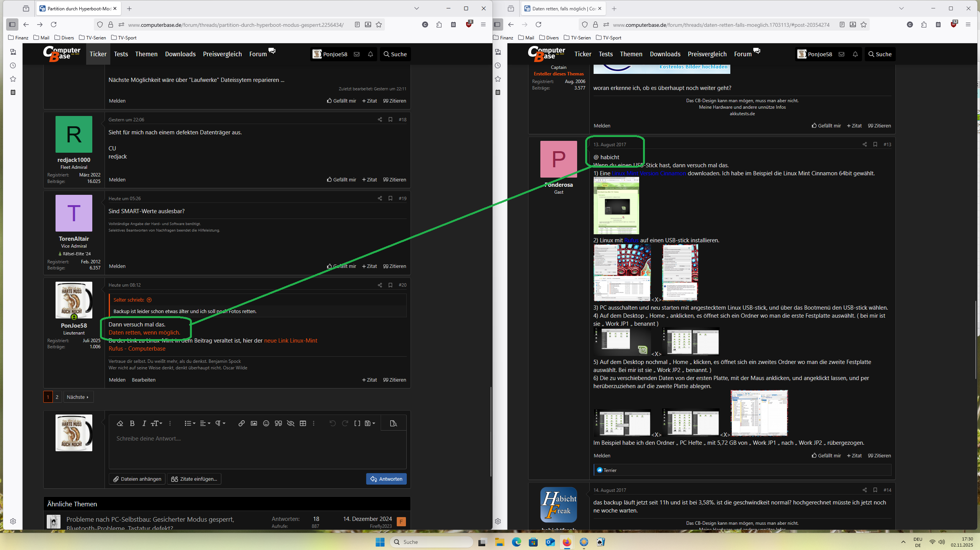This screenshot has width=980, height=550.
Task: Toggle bold formatting in reply editor
Action: tap(132, 423)
